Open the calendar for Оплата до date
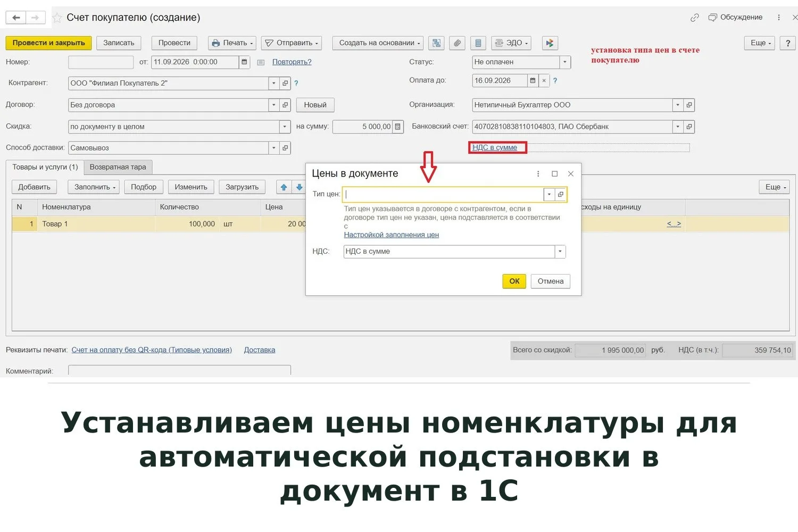798x532 pixels. point(533,81)
